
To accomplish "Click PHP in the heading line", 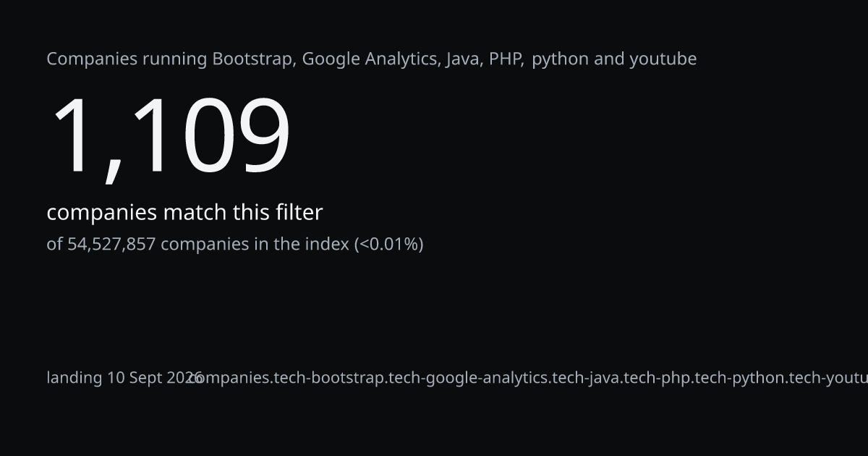I will 506,59.
